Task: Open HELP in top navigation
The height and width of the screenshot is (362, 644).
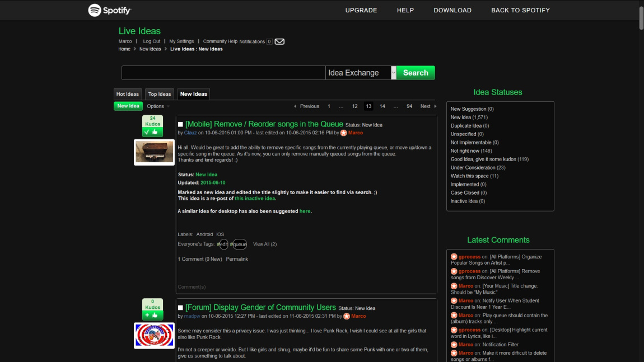Action: tap(405, 10)
